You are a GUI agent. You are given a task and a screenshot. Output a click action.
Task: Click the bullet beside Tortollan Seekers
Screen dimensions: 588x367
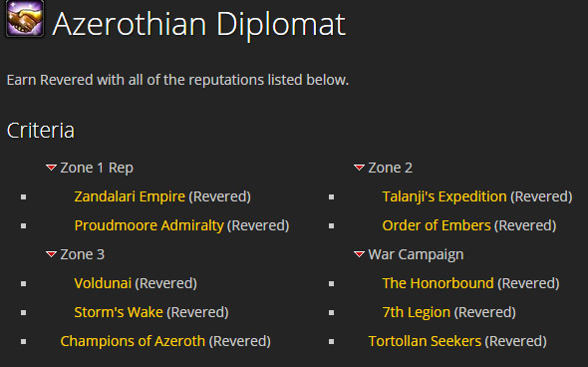coord(332,341)
